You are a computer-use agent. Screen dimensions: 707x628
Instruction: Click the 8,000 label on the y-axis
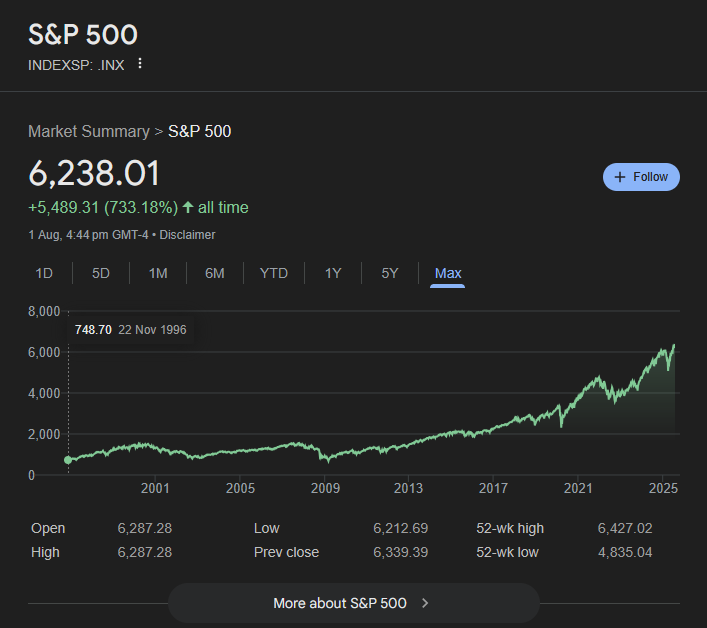tap(44, 311)
